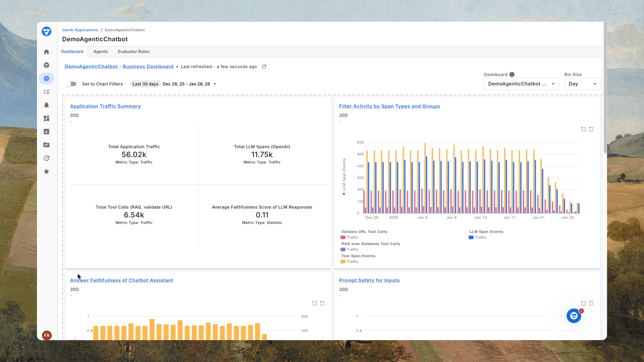Toggle the Tool Span Events Traffic legend
644x362 pixels.
349,261
